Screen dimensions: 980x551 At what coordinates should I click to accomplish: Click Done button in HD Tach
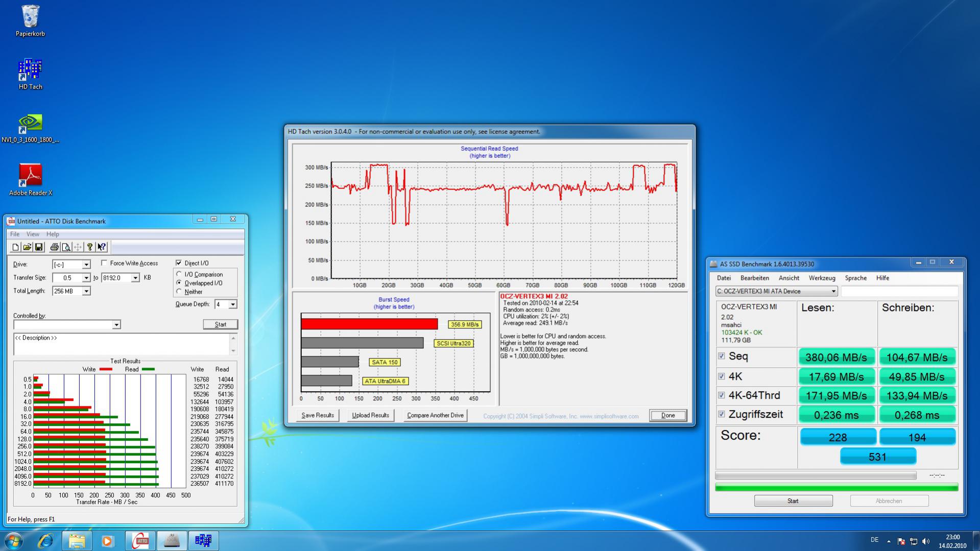[x=668, y=415]
